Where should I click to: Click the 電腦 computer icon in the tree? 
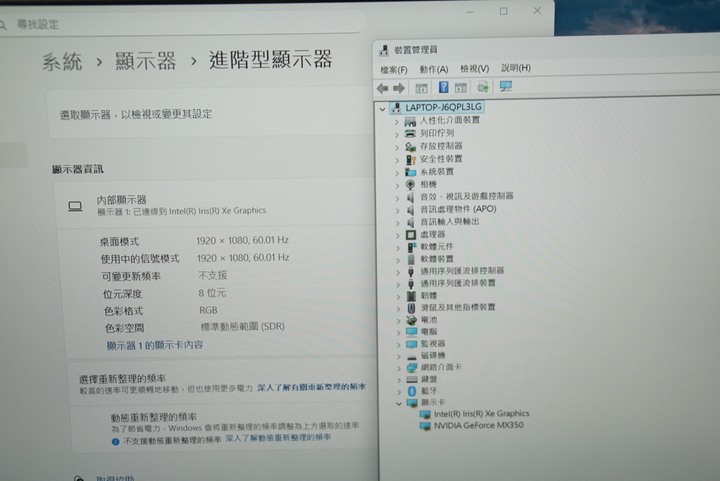pyautogui.click(x=412, y=331)
